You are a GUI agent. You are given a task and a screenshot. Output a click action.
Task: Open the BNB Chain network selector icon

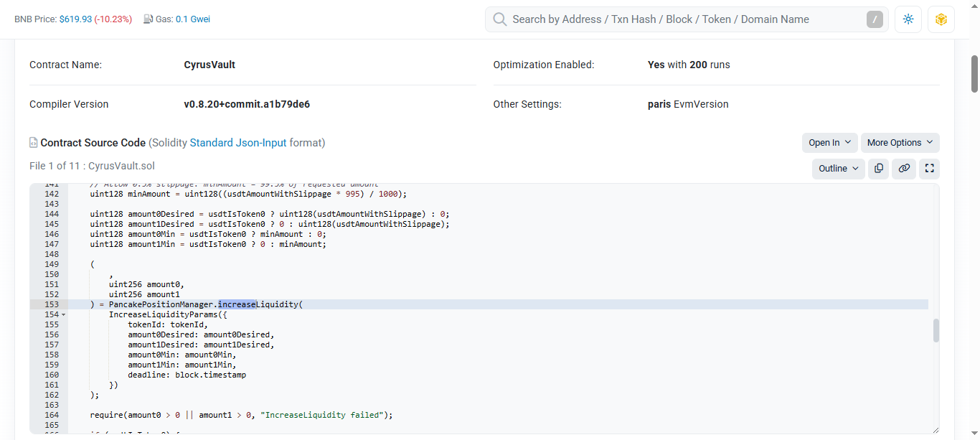pos(941,19)
